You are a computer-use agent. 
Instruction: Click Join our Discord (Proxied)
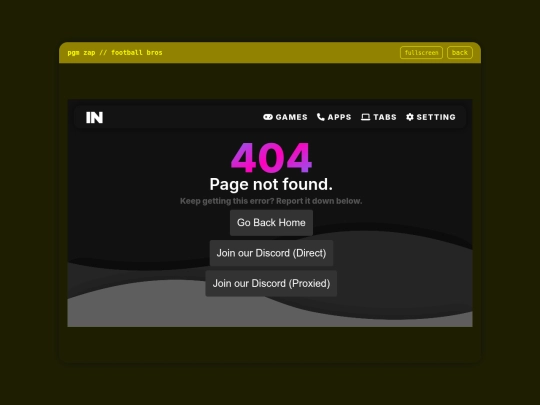click(x=271, y=283)
